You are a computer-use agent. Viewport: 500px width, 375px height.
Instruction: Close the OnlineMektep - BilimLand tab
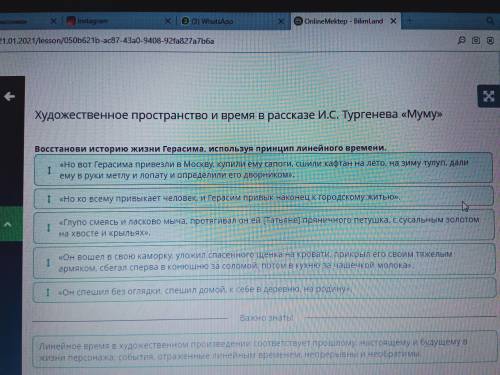(393, 21)
